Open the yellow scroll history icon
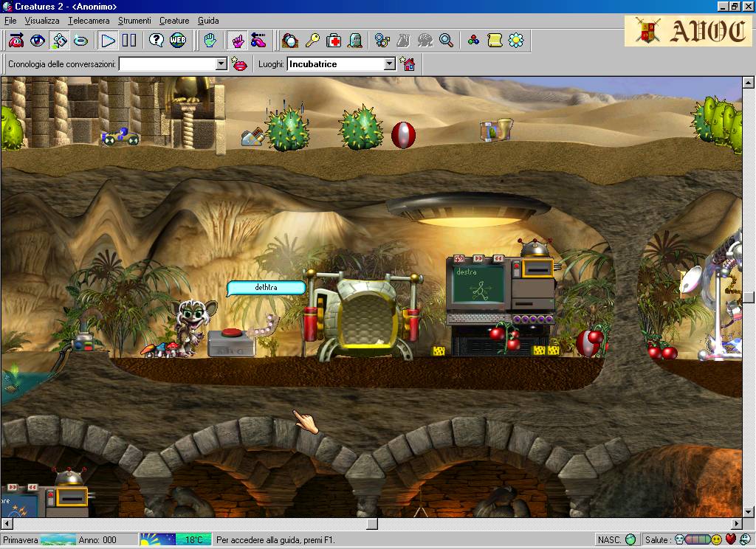 coord(495,41)
